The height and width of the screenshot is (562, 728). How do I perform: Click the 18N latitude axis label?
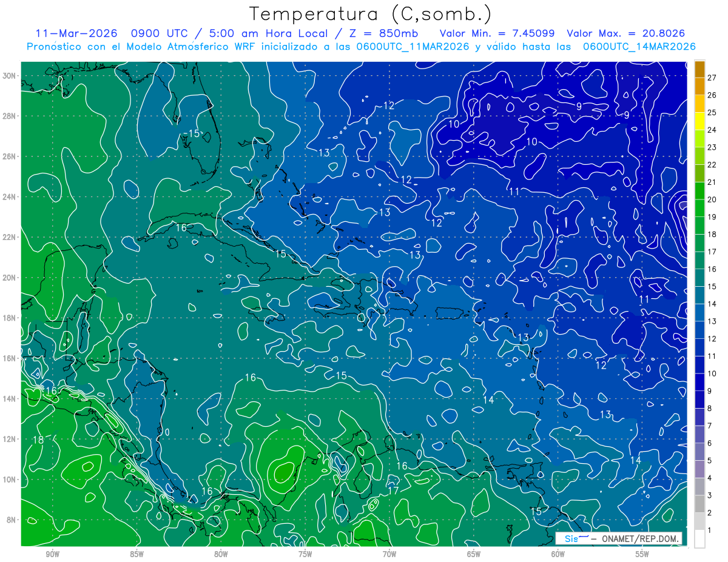(x=8, y=318)
